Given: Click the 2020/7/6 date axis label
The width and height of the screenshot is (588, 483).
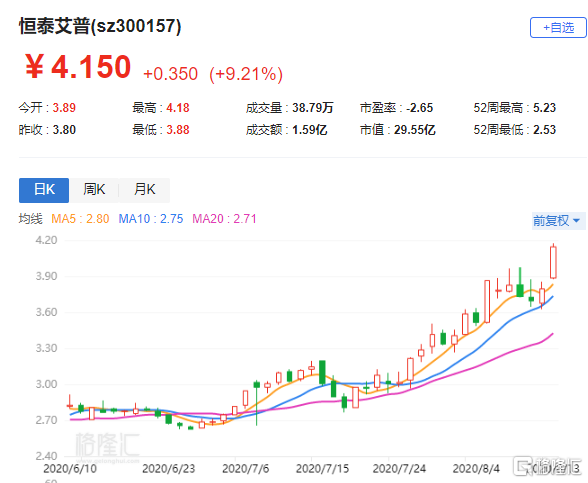Looking at the screenshot, I should (x=246, y=469).
